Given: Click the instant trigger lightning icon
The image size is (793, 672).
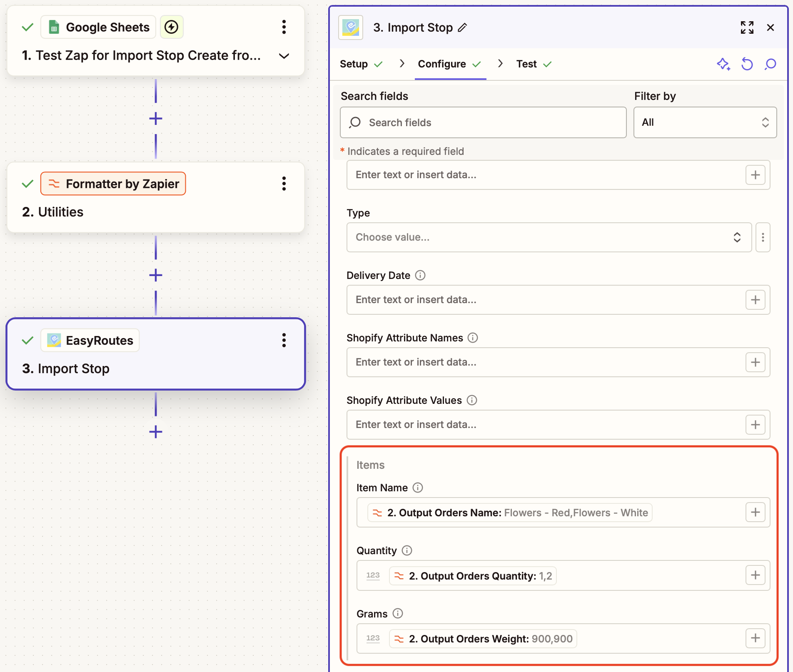Looking at the screenshot, I should pos(172,27).
